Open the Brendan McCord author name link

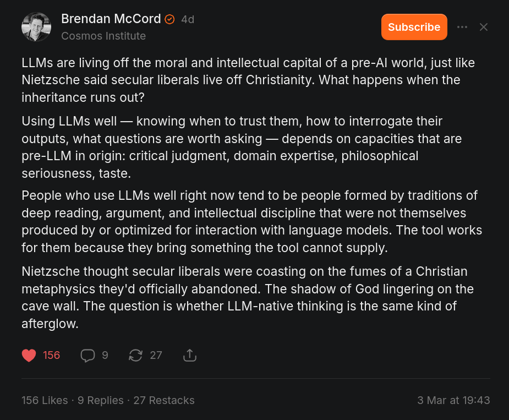[x=111, y=19]
